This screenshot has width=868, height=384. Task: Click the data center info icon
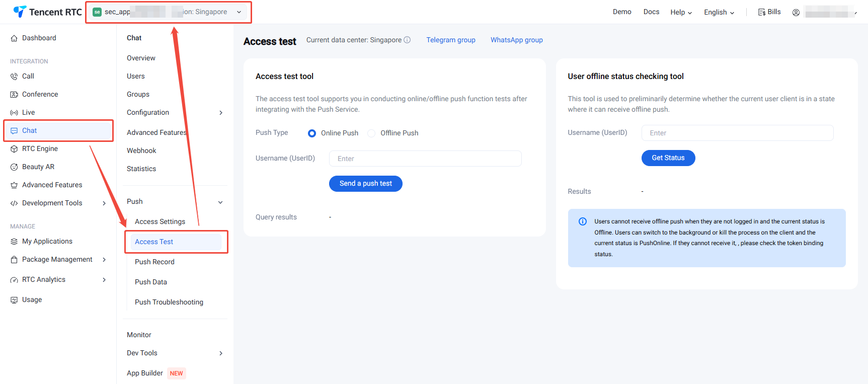click(x=407, y=40)
